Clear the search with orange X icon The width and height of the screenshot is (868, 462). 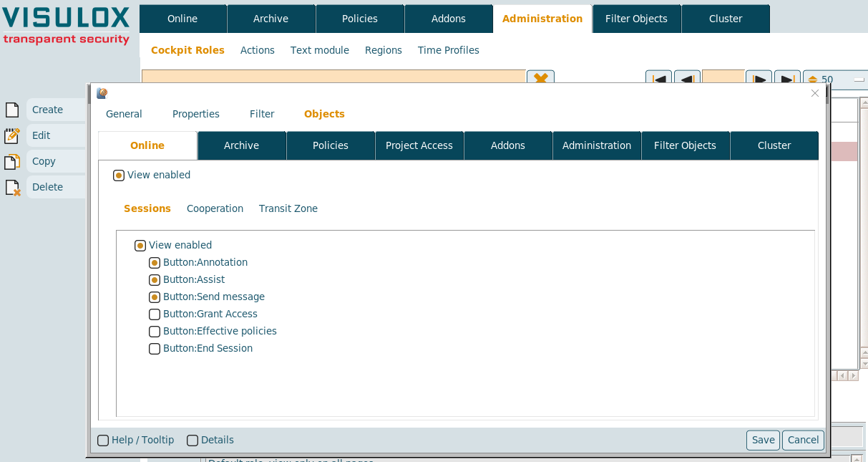coord(540,77)
